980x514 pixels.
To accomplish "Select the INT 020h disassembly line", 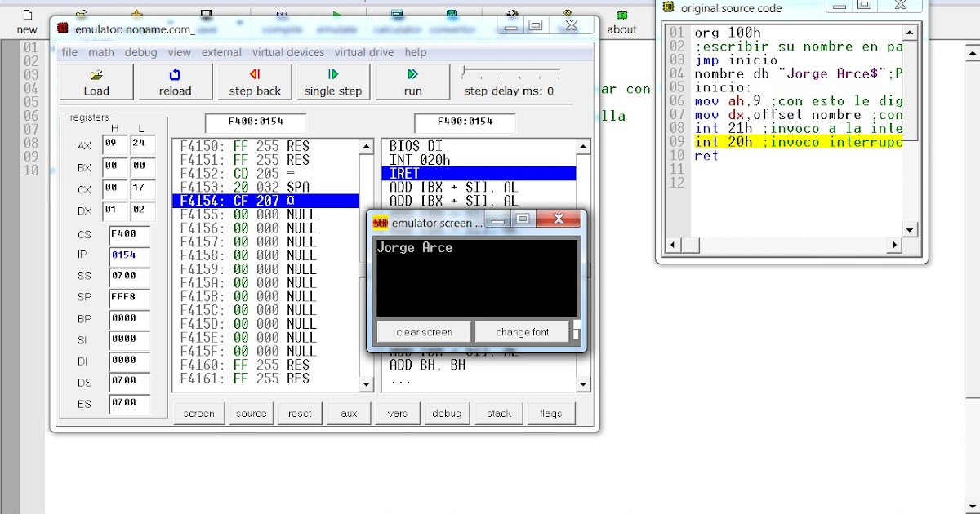I will coord(479,160).
